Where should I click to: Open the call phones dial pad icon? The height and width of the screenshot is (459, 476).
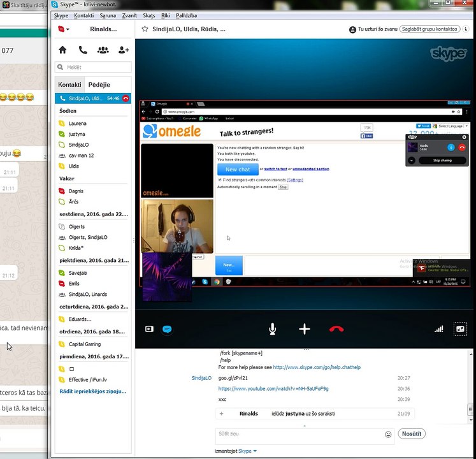pos(83,50)
